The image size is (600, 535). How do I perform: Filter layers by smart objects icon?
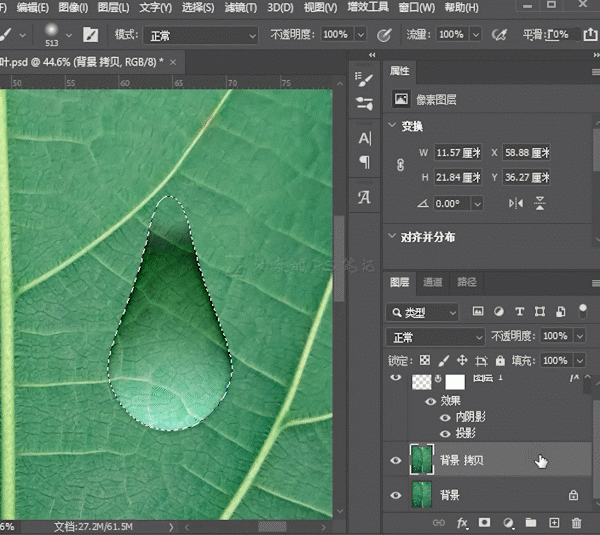click(561, 312)
